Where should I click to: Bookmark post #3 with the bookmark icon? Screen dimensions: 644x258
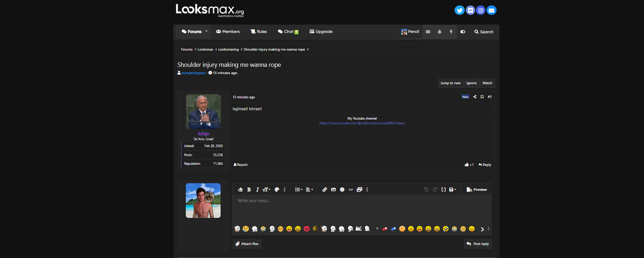(482, 97)
